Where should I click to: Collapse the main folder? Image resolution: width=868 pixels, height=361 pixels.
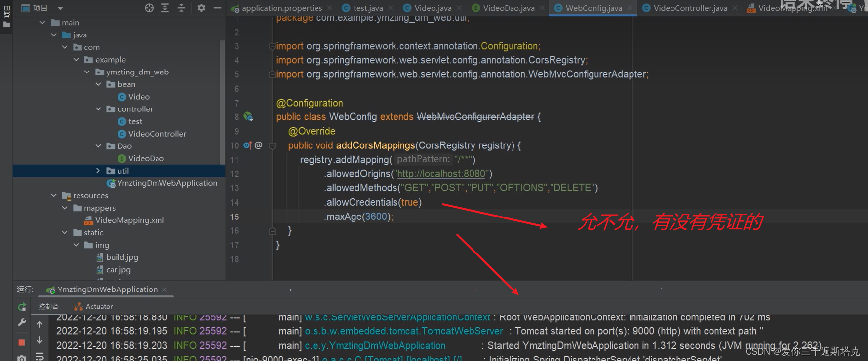(42, 22)
